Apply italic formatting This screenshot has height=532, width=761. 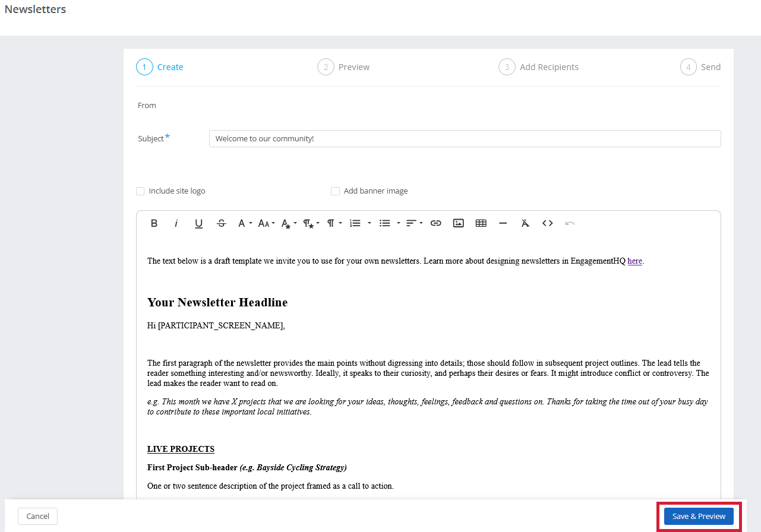click(176, 223)
